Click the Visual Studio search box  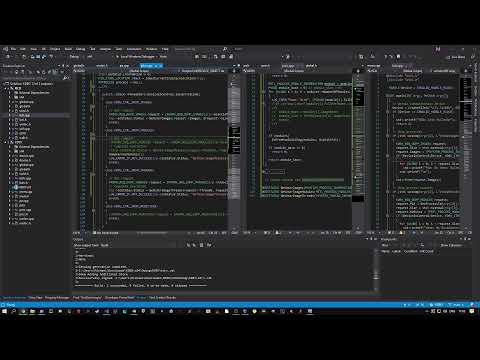click(200, 49)
